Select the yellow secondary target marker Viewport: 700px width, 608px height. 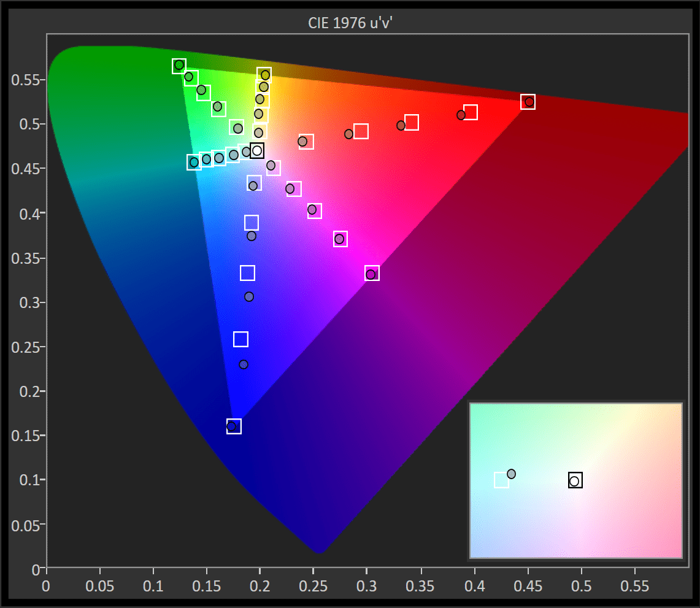tap(264, 75)
